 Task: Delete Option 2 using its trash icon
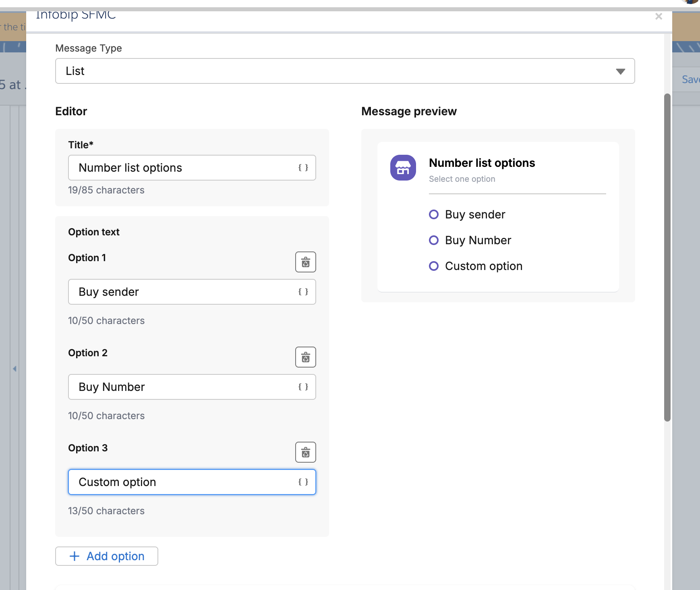pos(305,357)
